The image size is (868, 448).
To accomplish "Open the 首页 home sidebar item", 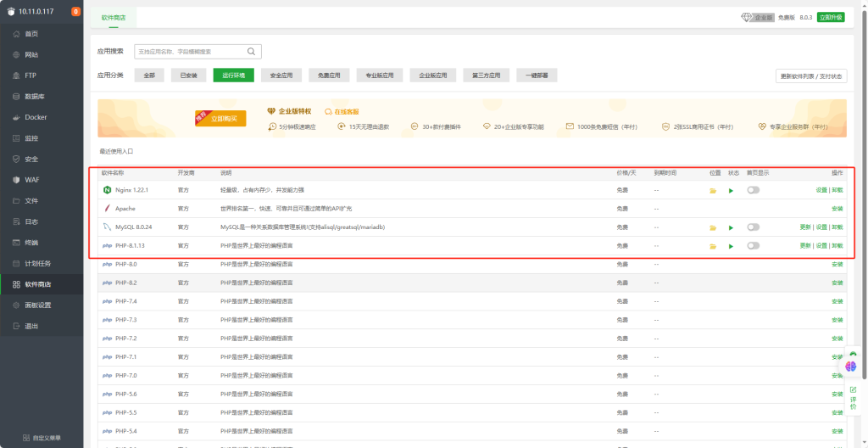I will (x=42, y=34).
